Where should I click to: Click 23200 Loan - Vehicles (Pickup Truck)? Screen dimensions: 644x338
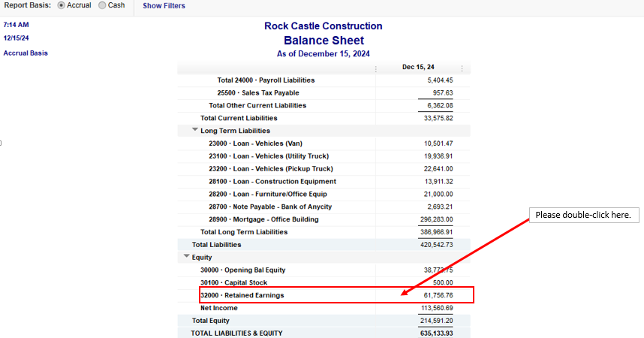click(271, 169)
